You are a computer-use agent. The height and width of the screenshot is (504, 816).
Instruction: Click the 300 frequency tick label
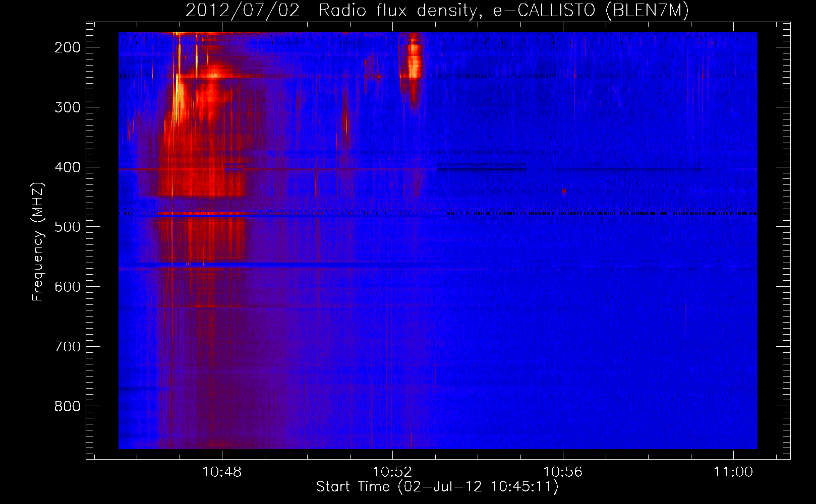[68, 107]
